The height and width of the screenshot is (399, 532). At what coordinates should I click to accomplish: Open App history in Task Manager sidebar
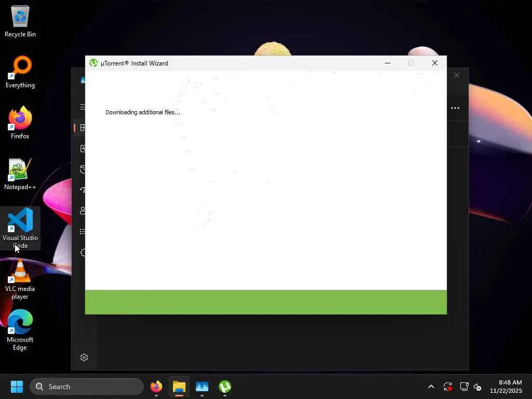click(x=82, y=169)
